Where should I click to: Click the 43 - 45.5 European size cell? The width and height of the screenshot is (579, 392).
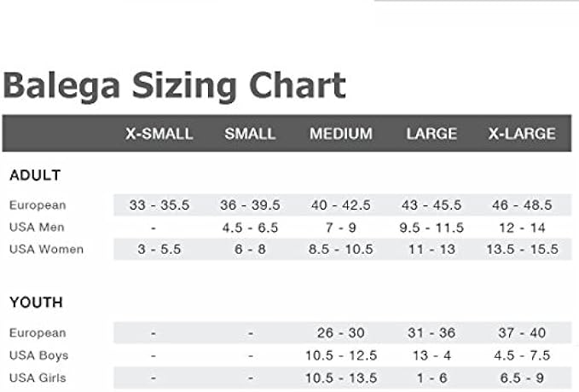coord(431,205)
